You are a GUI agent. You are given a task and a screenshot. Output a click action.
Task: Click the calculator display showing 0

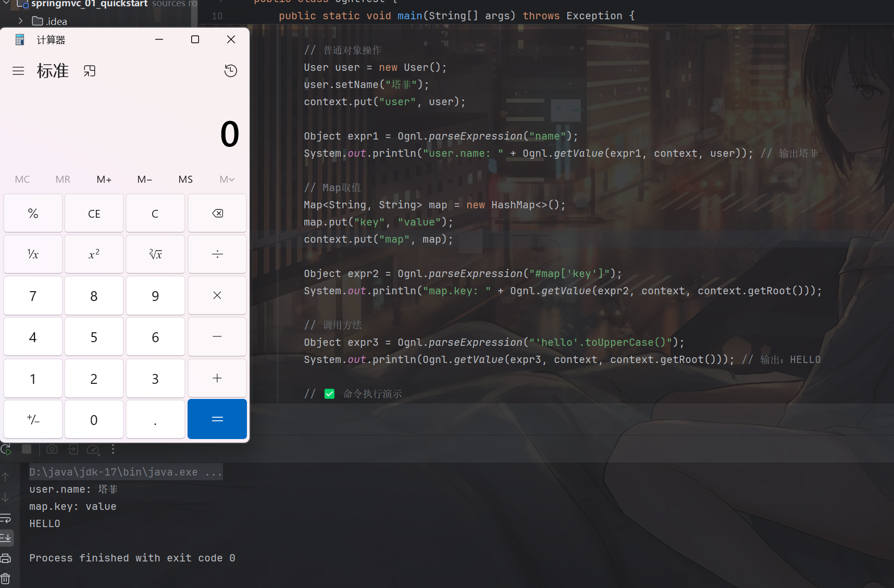[x=229, y=134]
